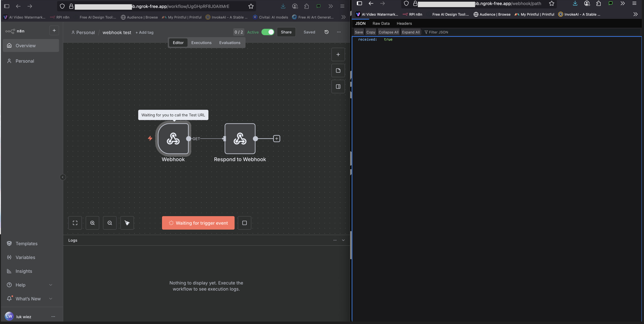Image resolution: width=644 pixels, height=324 pixels.
Task: Collapse the left sidebar with the chevron
Action: click(63, 177)
